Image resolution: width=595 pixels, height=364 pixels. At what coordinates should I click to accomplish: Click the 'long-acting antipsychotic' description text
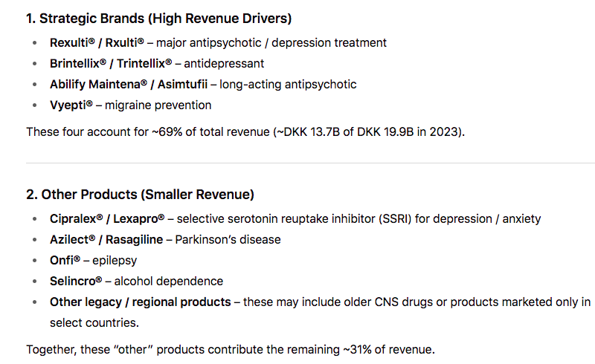point(288,85)
